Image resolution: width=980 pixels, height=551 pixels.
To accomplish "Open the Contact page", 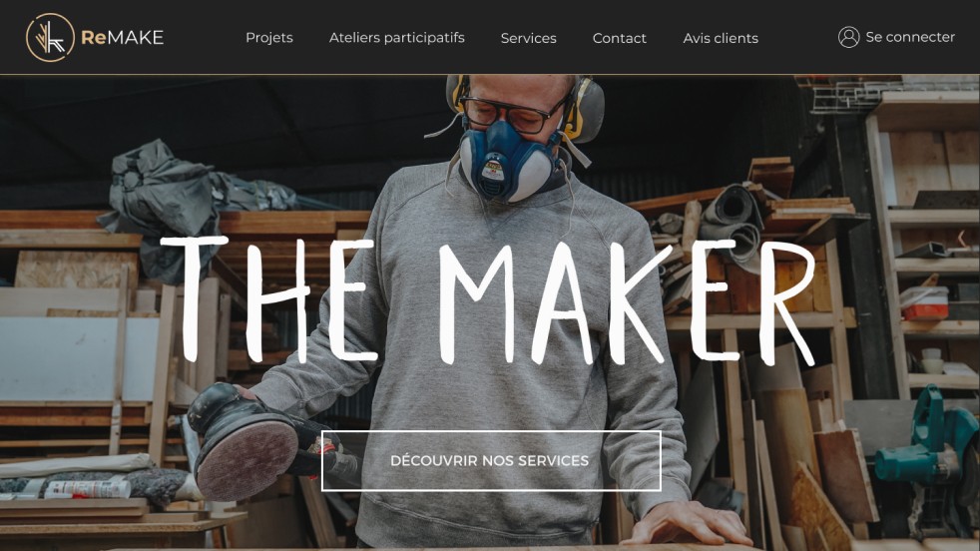I will [x=620, y=38].
